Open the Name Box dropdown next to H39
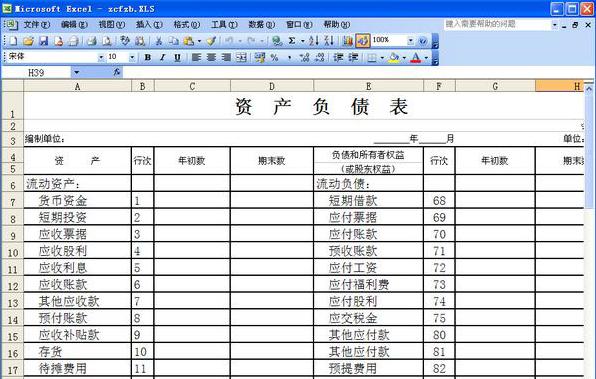This screenshot has width=596, height=379. (77, 72)
